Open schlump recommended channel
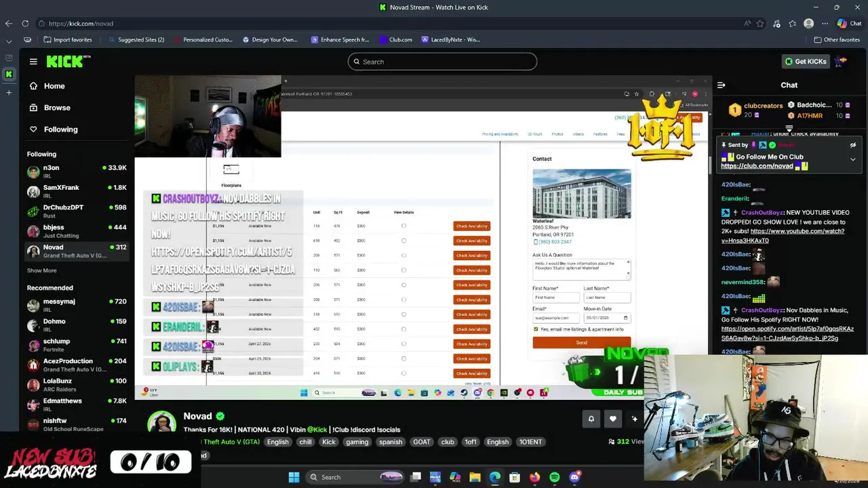The height and width of the screenshot is (488, 868). pyautogui.click(x=76, y=345)
